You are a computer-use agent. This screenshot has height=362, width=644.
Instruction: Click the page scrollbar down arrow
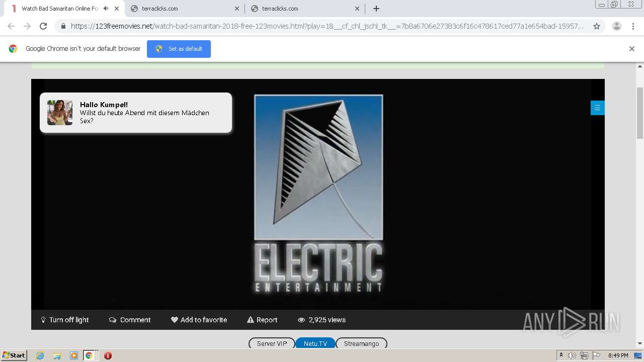[640, 344]
